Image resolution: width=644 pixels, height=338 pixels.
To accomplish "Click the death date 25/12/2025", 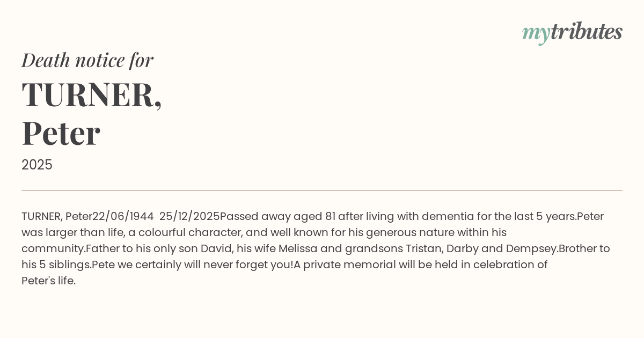I will pyautogui.click(x=189, y=216).
